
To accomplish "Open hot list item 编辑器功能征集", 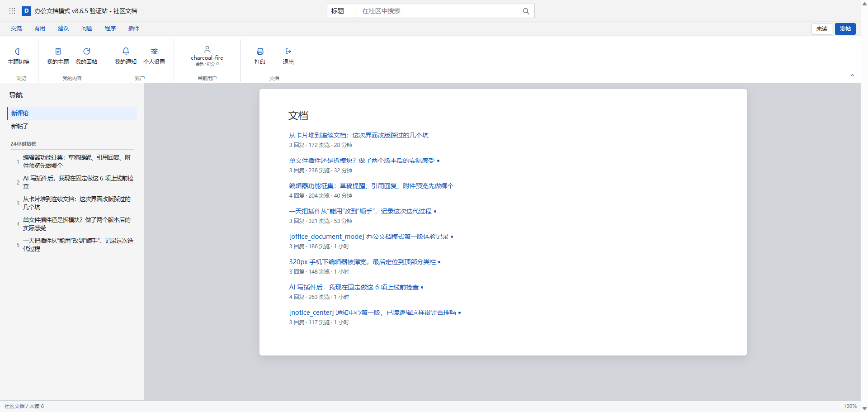I will pos(78,161).
